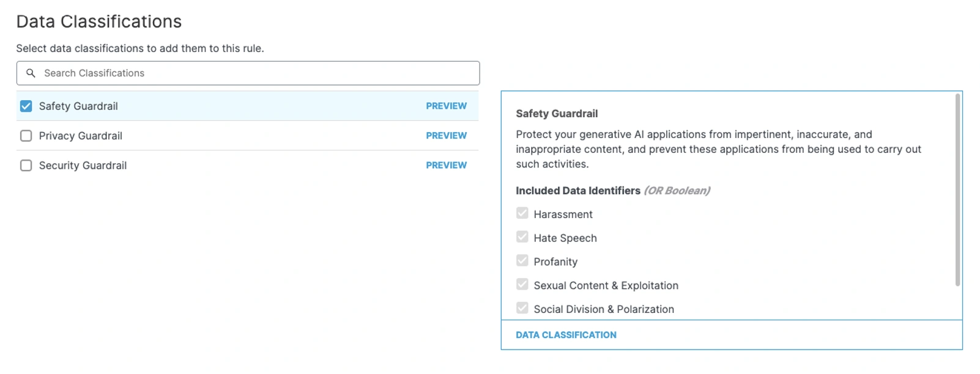
Task: Tick the Security Guardrail checkbox
Action: pos(26,166)
